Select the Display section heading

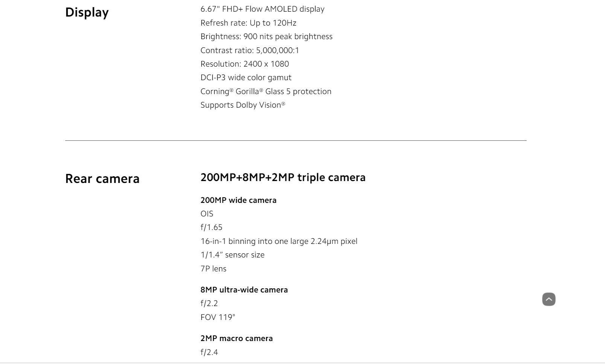[x=87, y=12]
